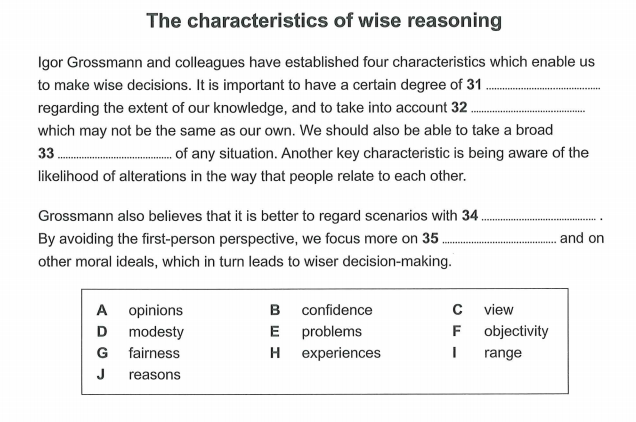The image size is (636, 422).
Task: Select option J reasons
Action: pyautogui.click(x=139, y=375)
